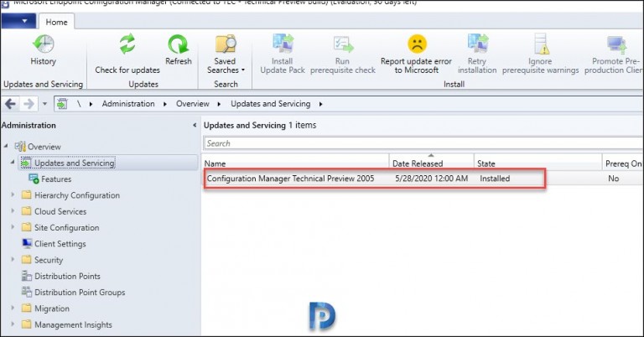Open the Features node
The width and height of the screenshot is (644, 337).
point(56,179)
